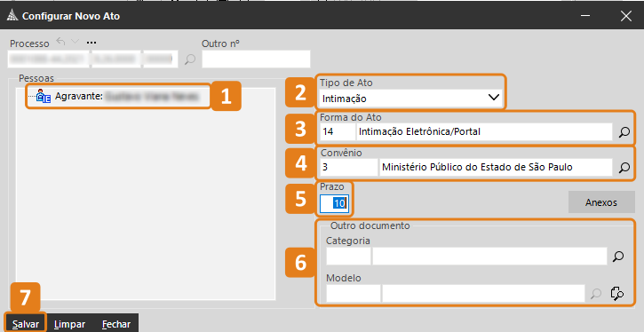Click the Prazo field containing 10

pyautogui.click(x=335, y=203)
